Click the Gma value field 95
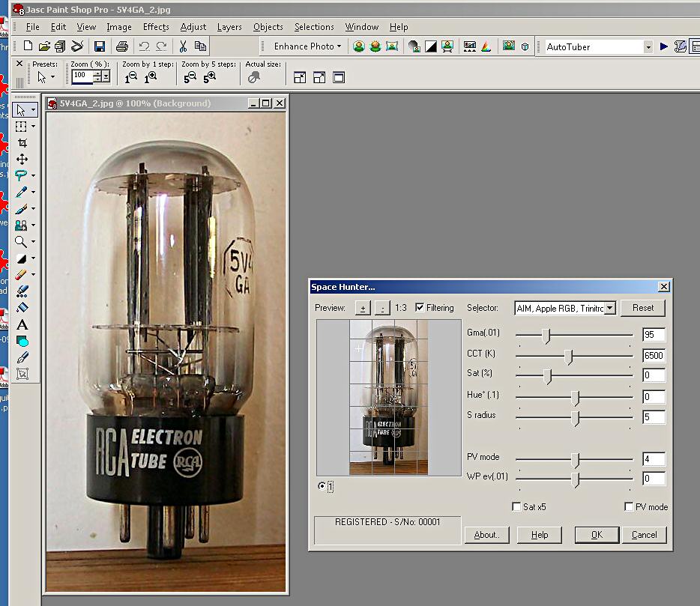Viewport: 700px width, 606px height. [x=654, y=335]
